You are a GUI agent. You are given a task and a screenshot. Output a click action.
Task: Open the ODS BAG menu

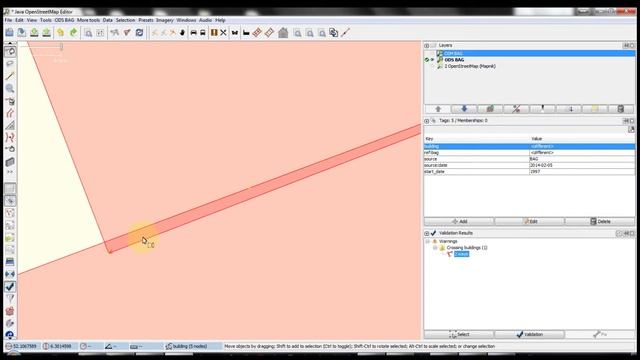64,20
